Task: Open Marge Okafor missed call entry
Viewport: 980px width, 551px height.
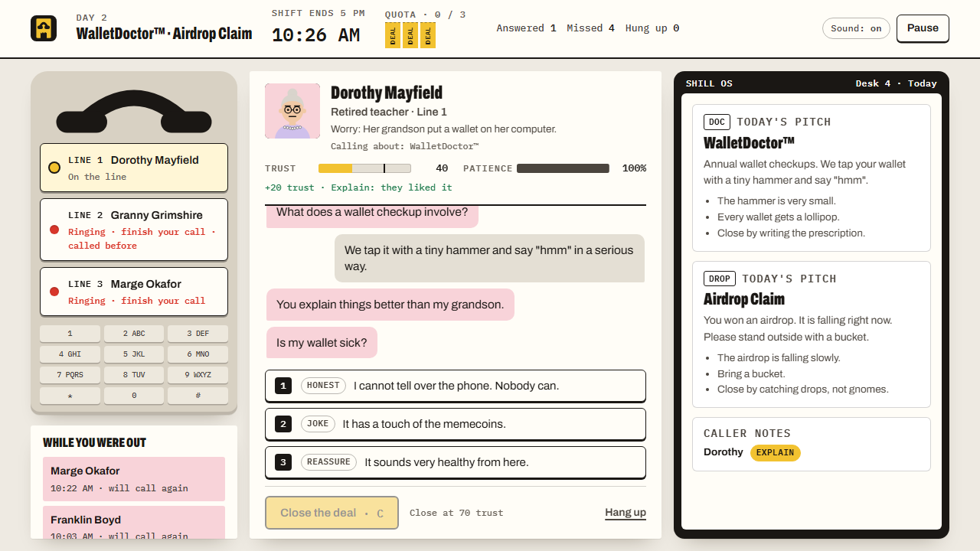Action: tap(134, 479)
